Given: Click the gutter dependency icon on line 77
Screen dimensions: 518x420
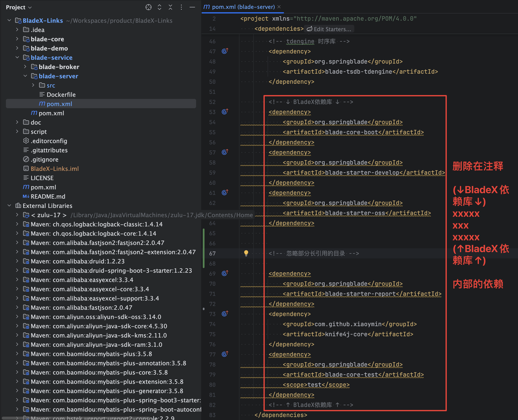Looking at the screenshot, I should tap(225, 354).
